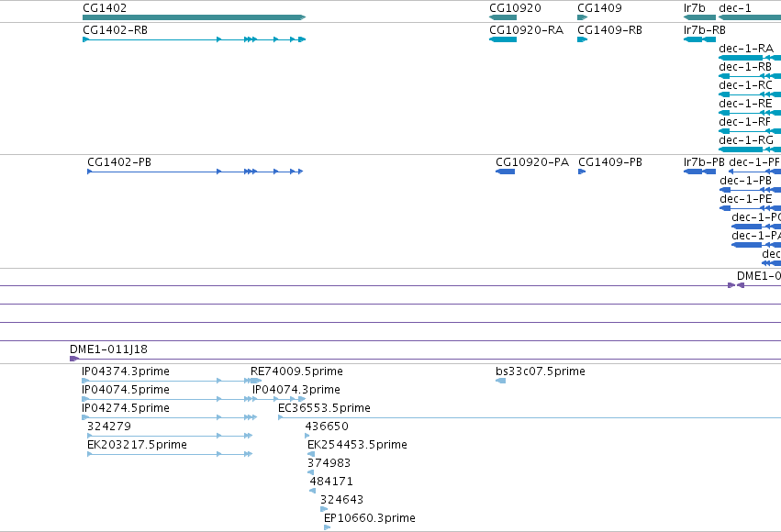
Task: Select the CG10920-RA transcript glyph
Action: click(503, 39)
